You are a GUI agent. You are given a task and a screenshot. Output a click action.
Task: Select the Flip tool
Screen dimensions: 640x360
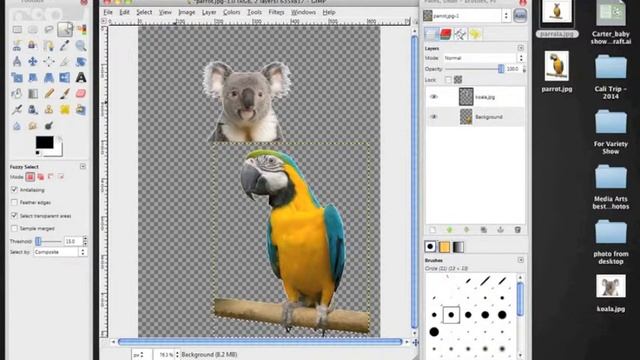pyautogui.click(x=65, y=78)
